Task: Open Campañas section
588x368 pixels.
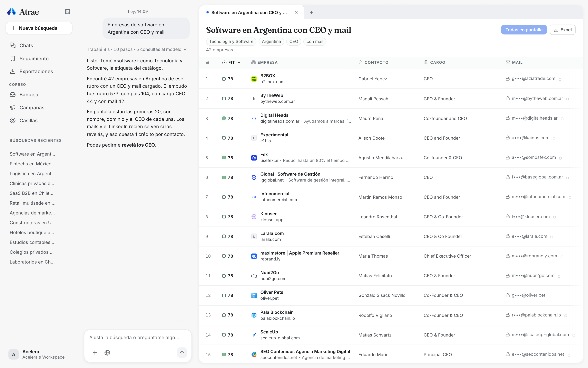Action: click(x=27, y=108)
